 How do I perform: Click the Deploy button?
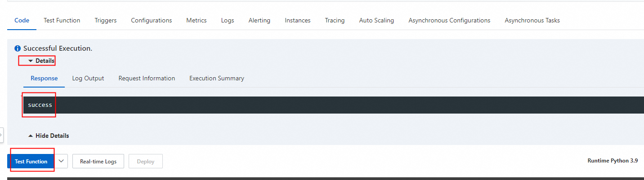[x=146, y=161]
